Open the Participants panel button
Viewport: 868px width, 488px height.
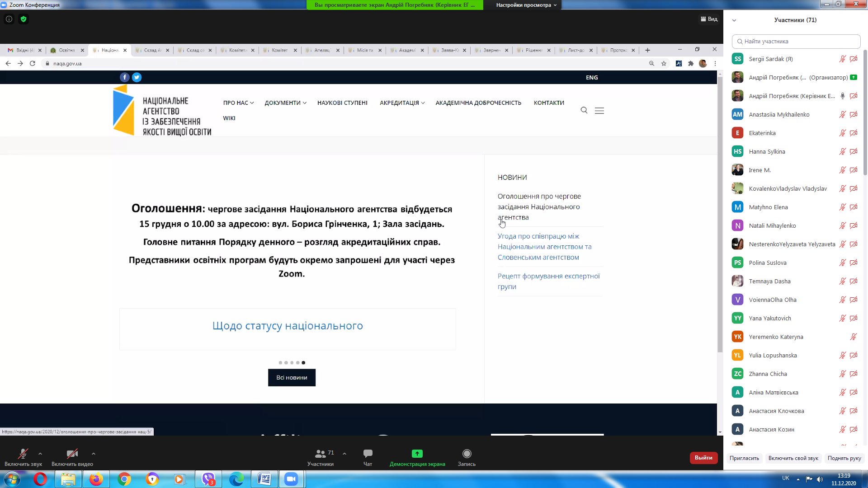(321, 457)
